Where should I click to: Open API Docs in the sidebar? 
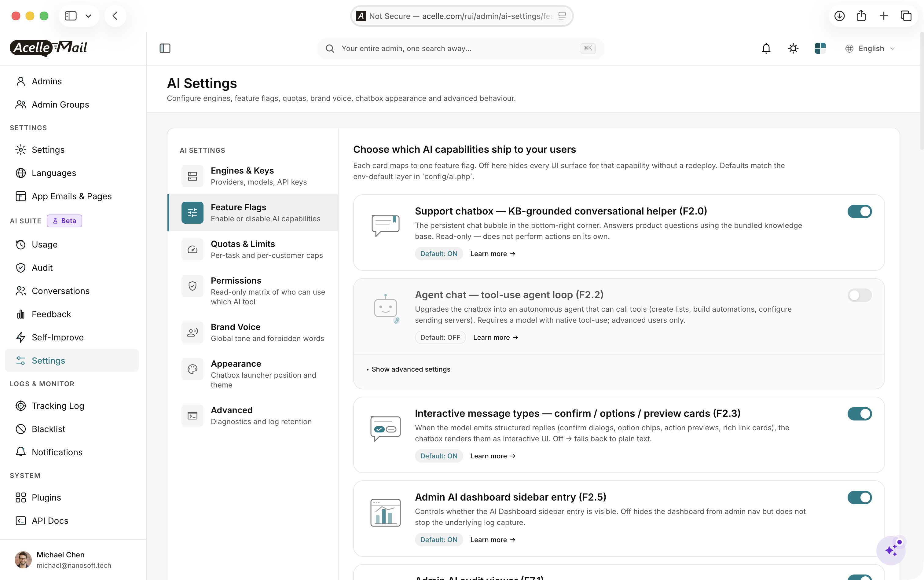point(72,520)
